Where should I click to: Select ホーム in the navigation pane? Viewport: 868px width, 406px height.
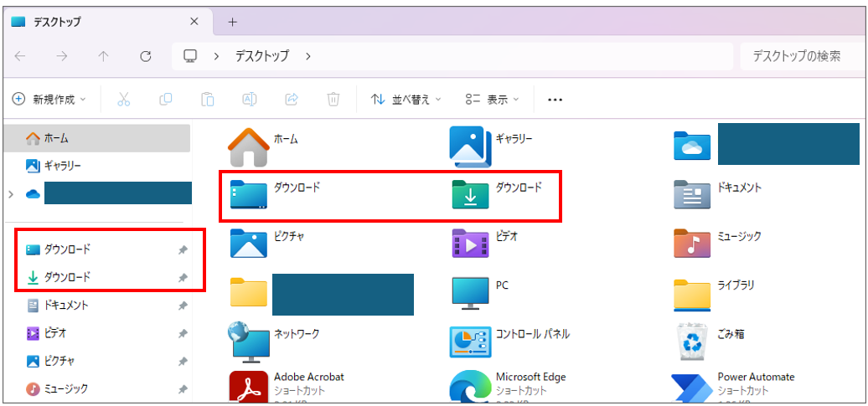[97, 138]
